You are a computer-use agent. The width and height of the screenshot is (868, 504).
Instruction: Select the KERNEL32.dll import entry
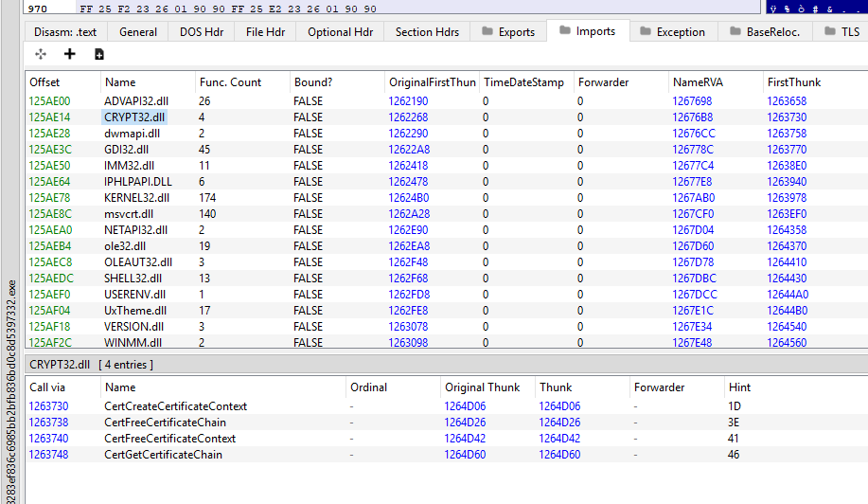point(446,198)
